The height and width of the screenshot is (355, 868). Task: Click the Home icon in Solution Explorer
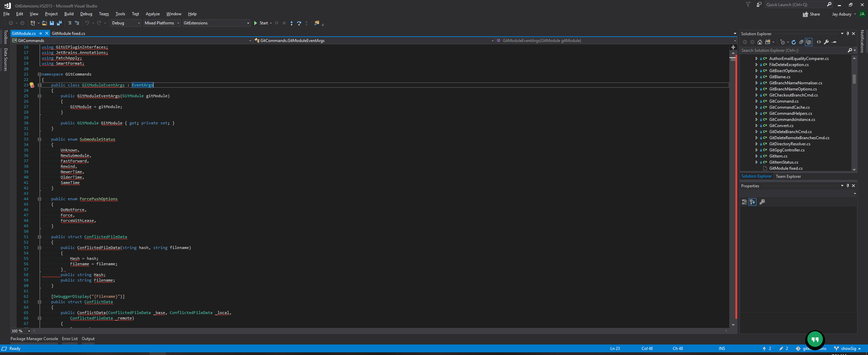(x=760, y=42)
